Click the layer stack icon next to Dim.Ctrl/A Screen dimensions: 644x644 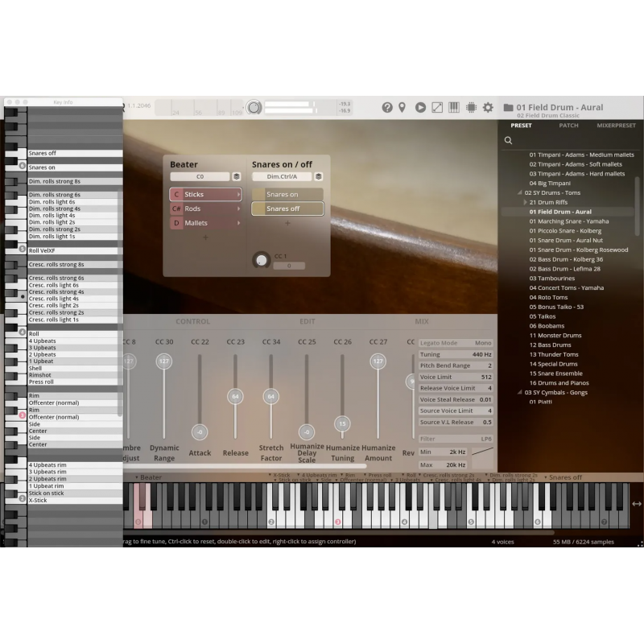click(319, 175)
